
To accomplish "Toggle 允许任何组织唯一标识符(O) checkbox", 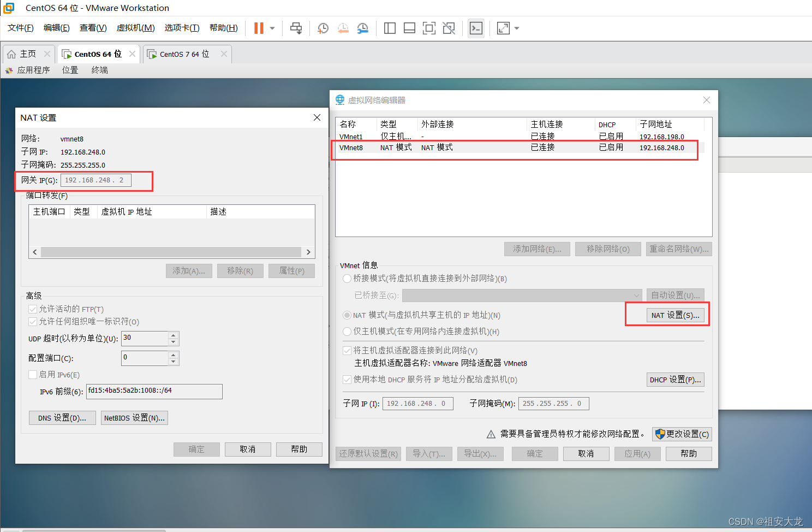I will 33,322.
